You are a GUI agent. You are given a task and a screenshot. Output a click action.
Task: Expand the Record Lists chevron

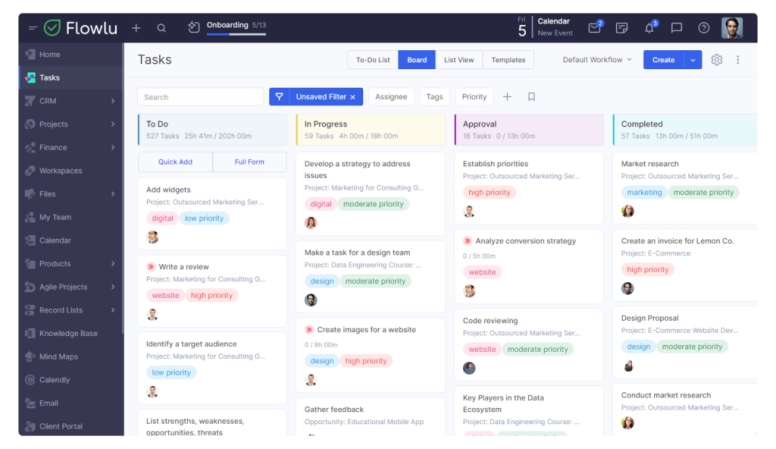click(x=113, y=310)
